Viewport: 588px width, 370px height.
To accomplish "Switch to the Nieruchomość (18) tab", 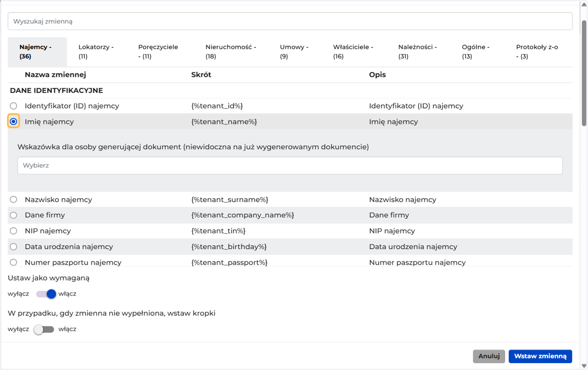I will coord(231,52).
